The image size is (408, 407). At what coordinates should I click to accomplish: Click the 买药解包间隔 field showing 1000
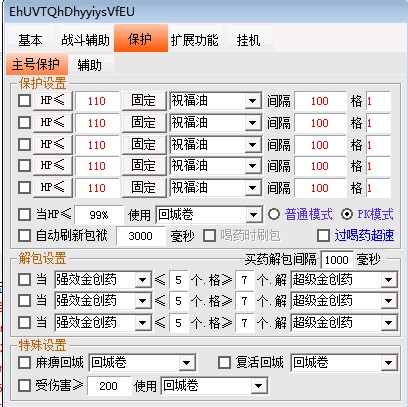(x=336, y=259)
